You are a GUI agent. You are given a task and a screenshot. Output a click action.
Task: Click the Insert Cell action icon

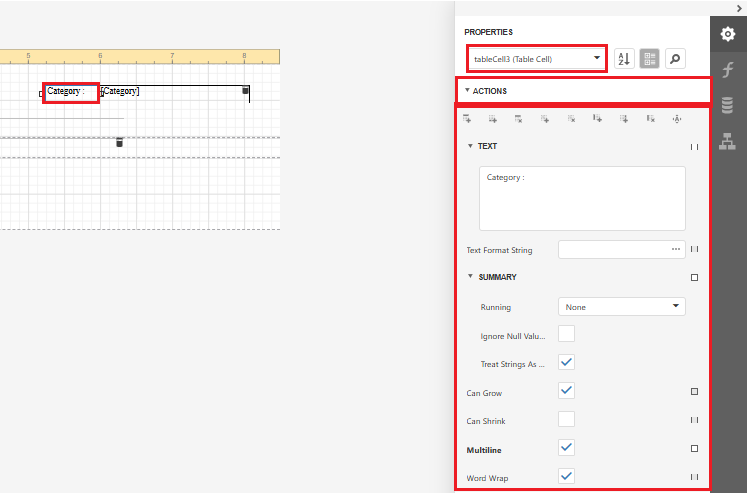click(545, 119)
